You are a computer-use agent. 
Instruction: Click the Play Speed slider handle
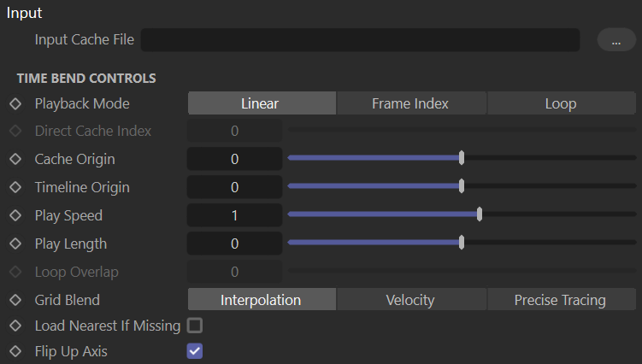[x=480, y=214]
